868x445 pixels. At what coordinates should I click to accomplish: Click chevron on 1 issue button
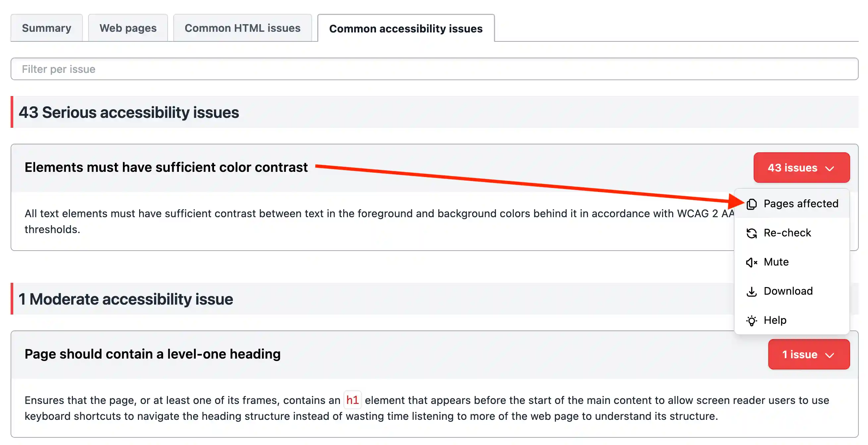[830, 355]
